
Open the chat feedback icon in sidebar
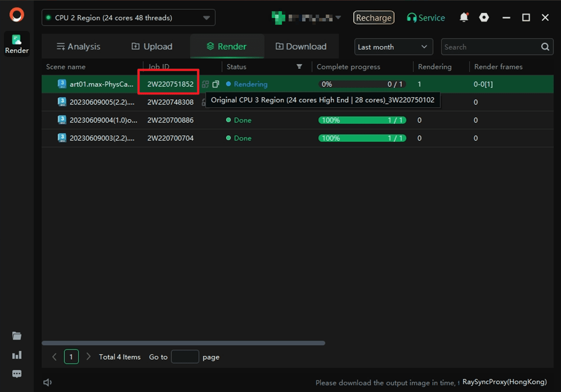(17, 374)
